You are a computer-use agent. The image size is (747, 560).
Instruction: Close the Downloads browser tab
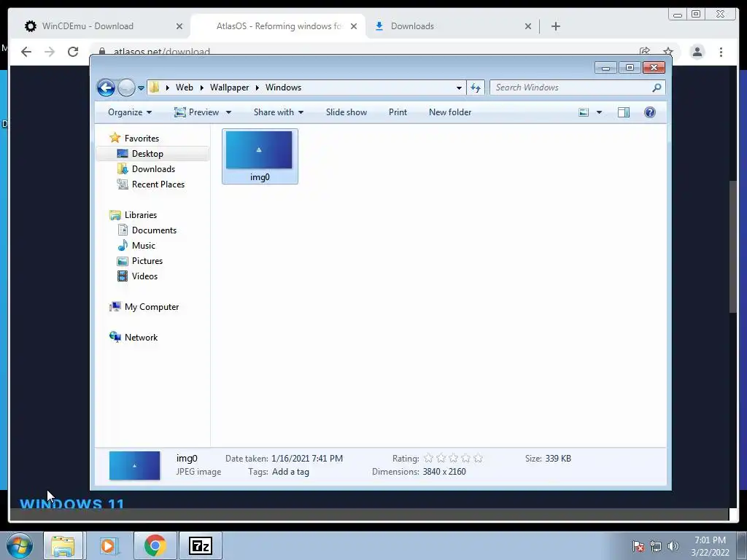point(528,26)
